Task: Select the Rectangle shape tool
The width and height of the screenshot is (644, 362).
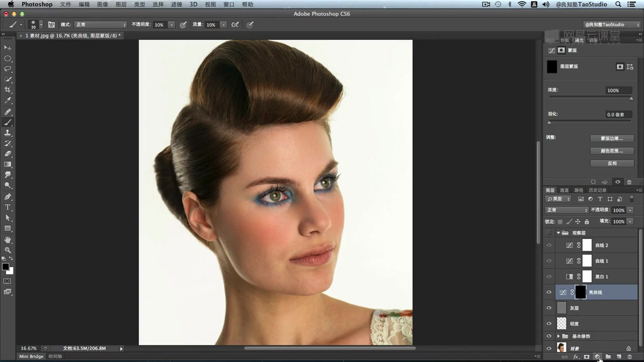Action: point(8,228)
